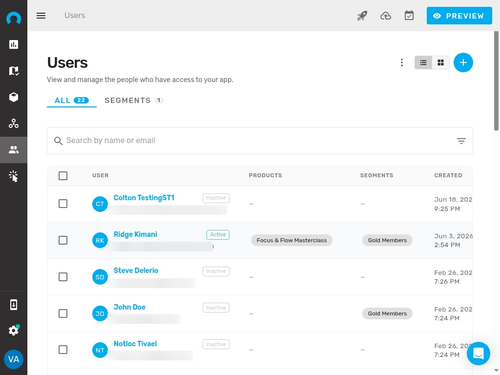The height and width of the screenshot is (375, 500).
Task: Open the hamburger menu in top bar
Action: pyautogui.click(x=41, y=16)
